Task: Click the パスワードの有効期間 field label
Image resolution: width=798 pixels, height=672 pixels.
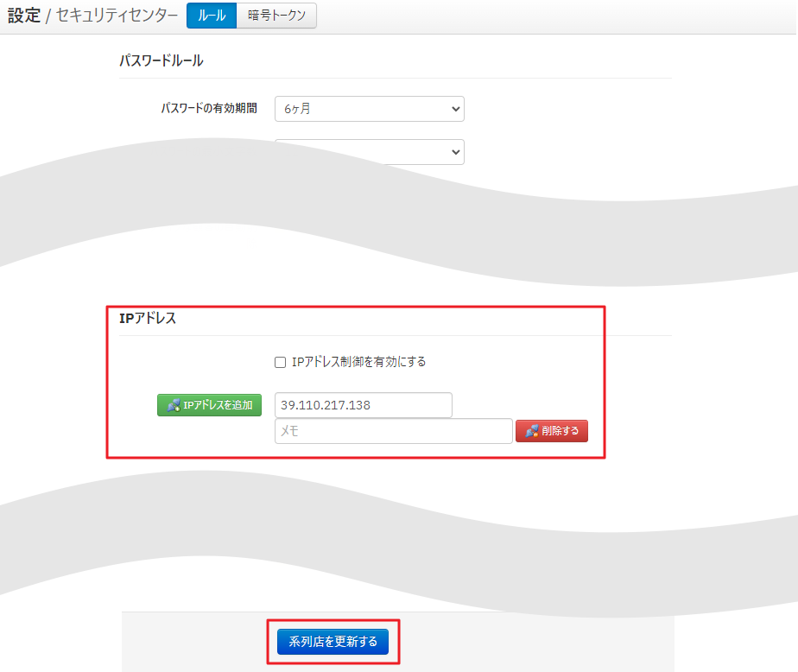Action: [208, 109]
